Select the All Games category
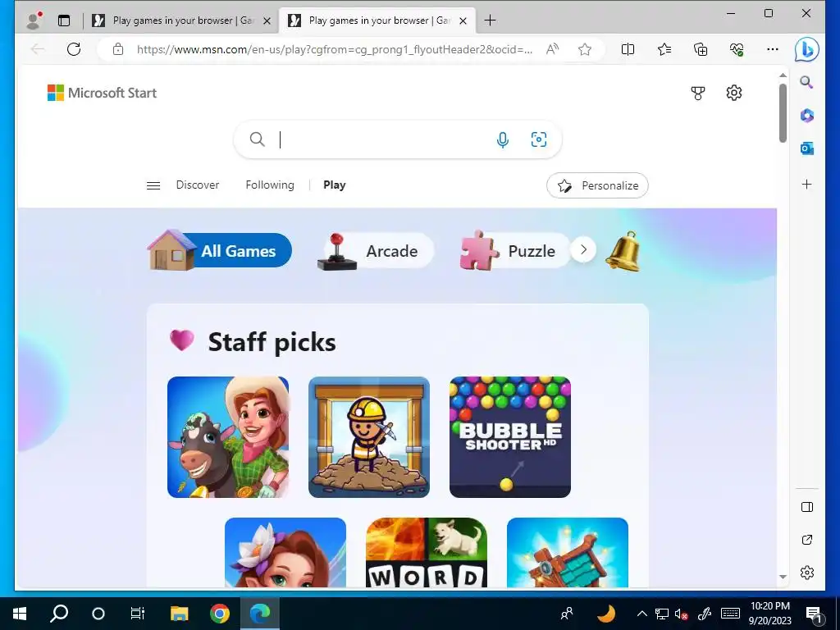The width and height of the screenshot is (840, 630). coord(220,250)
